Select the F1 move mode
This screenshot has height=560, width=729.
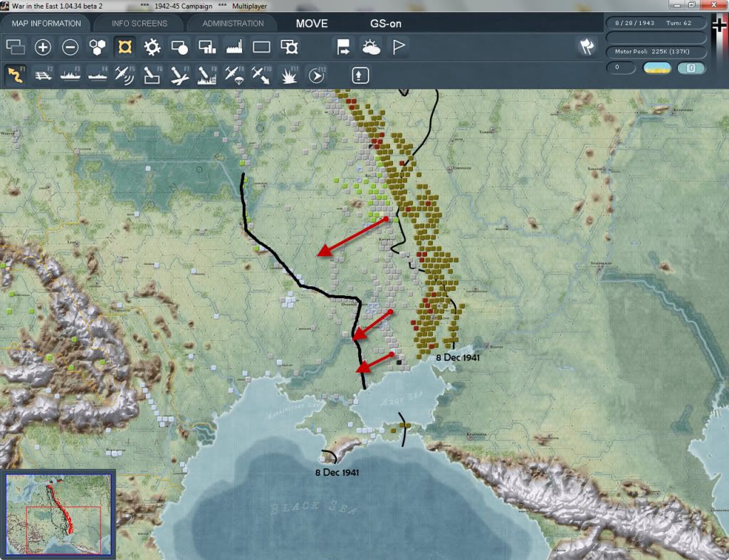pos(16,75)
